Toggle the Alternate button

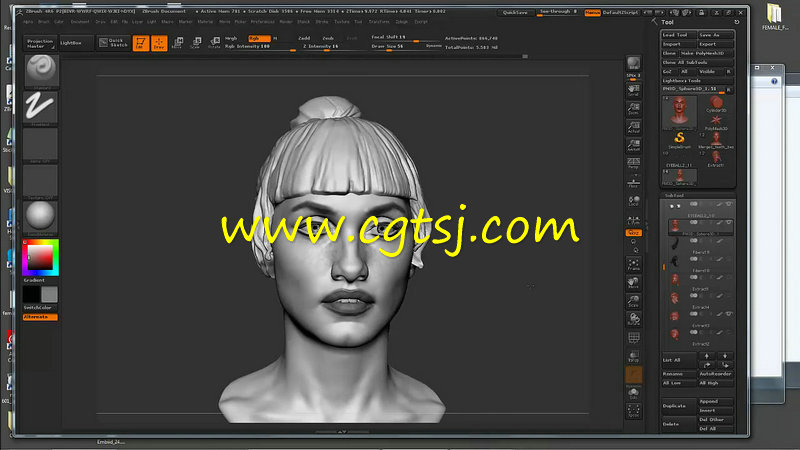[x=40, y=317]
